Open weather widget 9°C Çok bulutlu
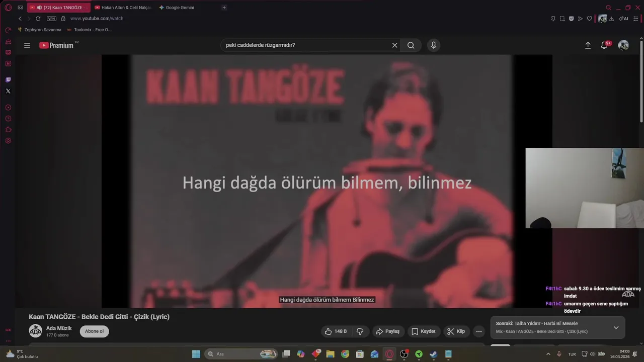This screenshot has width=644, height=362. pos(22,354)
